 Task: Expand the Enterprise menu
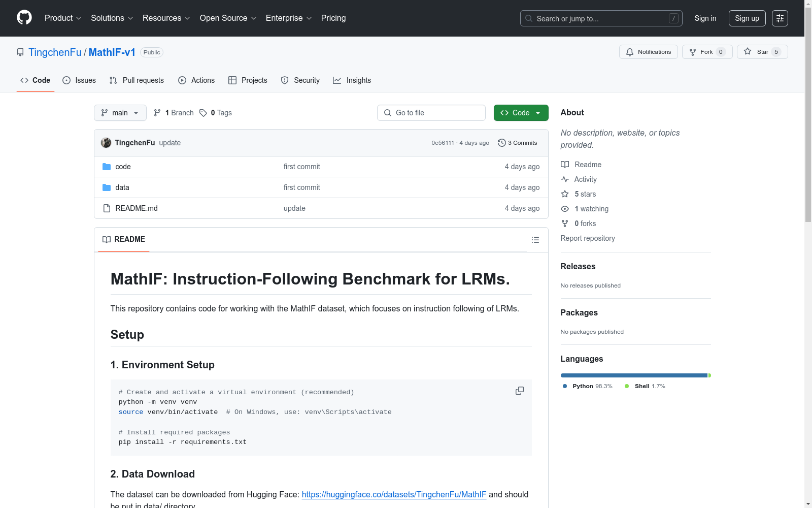pyautogui.click(x=289, y=18)
